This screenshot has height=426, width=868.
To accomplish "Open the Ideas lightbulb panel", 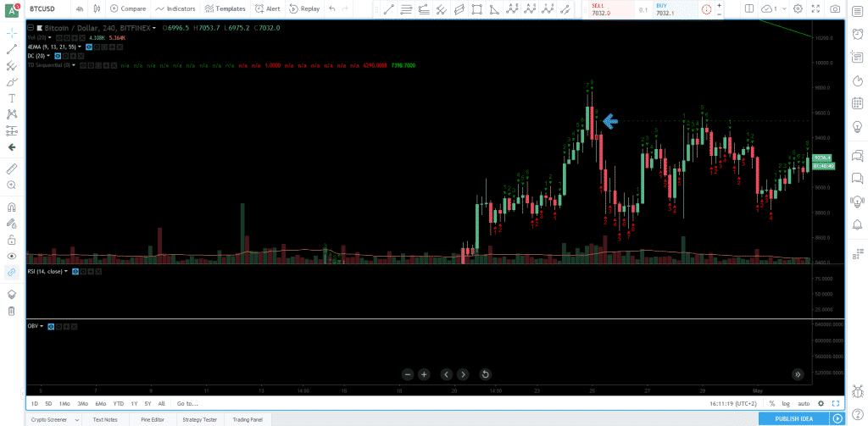I will click(x=858, y=126).
